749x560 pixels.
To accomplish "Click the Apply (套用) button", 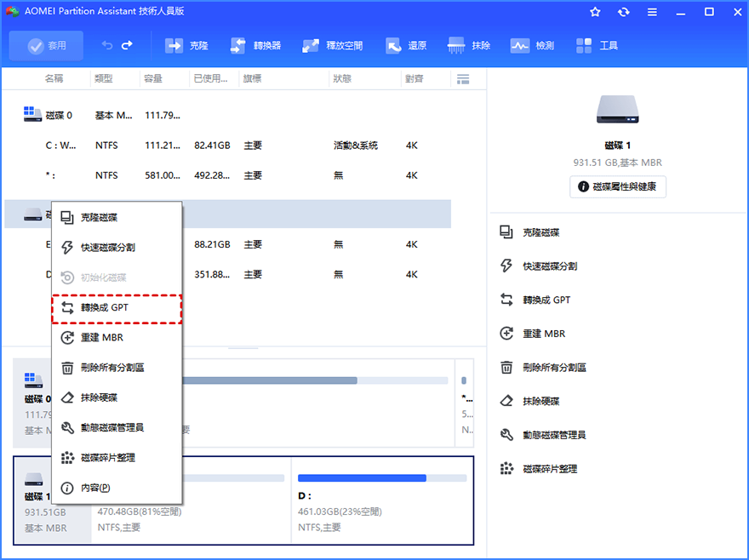I will click(46, 46).
